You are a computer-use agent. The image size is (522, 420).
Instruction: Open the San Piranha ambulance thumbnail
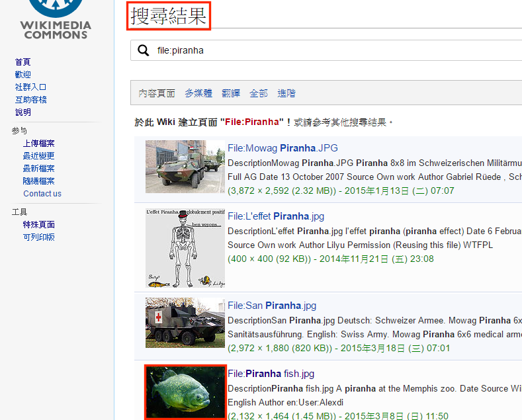(185, 322)
